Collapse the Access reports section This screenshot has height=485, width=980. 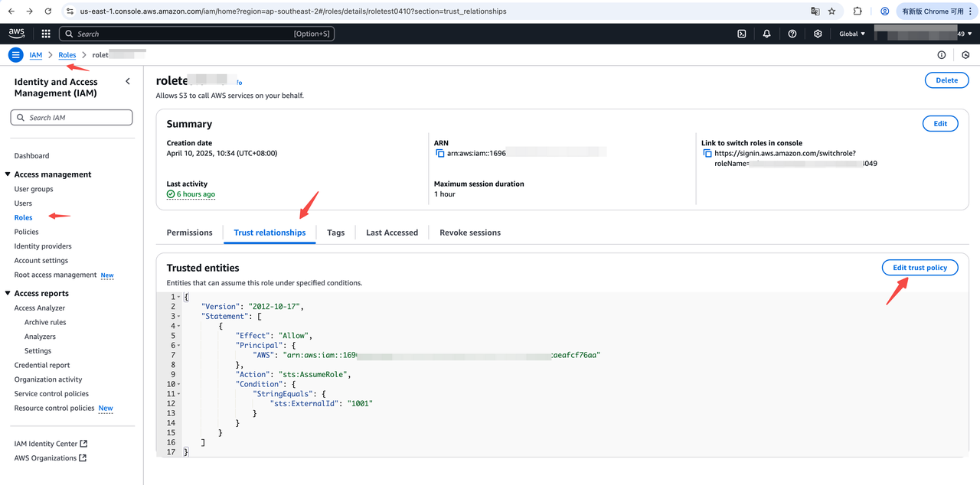coord(8,294)
